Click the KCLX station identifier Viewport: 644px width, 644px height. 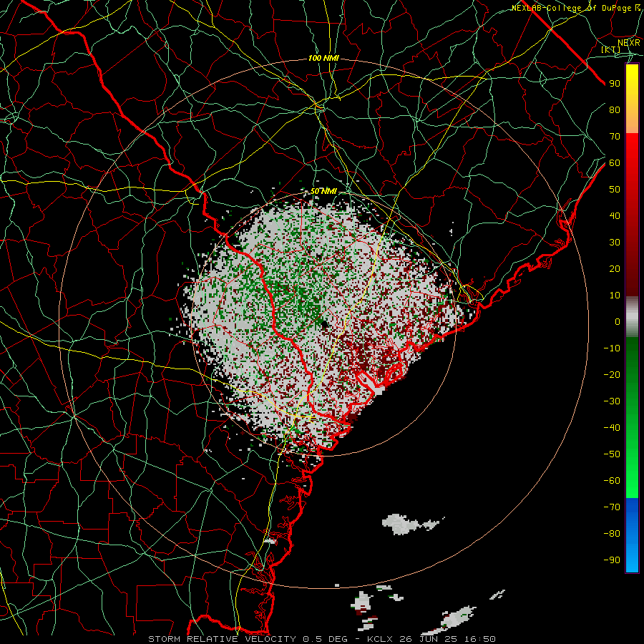click(380, 639)
